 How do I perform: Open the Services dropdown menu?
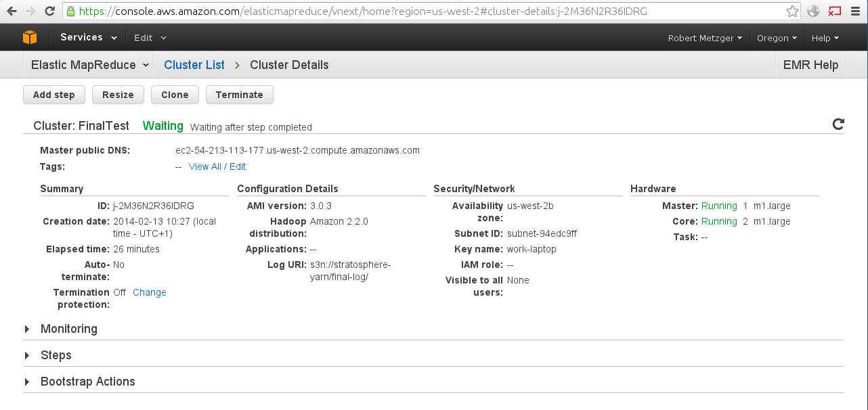tap(88, 37)
